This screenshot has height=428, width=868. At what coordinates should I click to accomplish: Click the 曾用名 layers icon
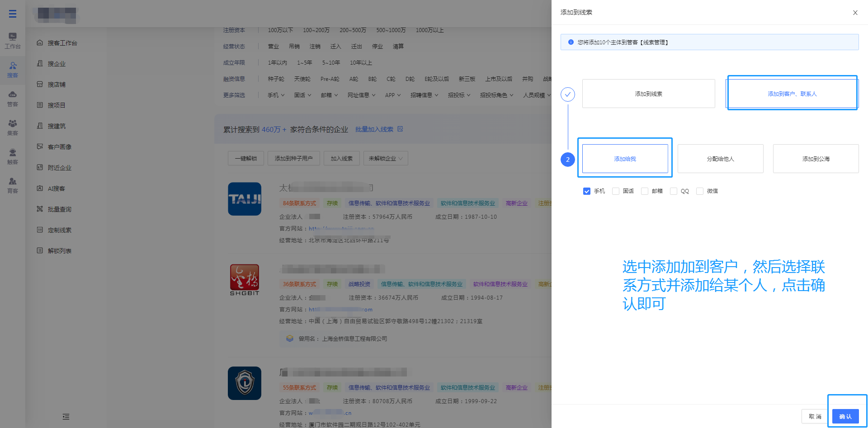[290, 339]
